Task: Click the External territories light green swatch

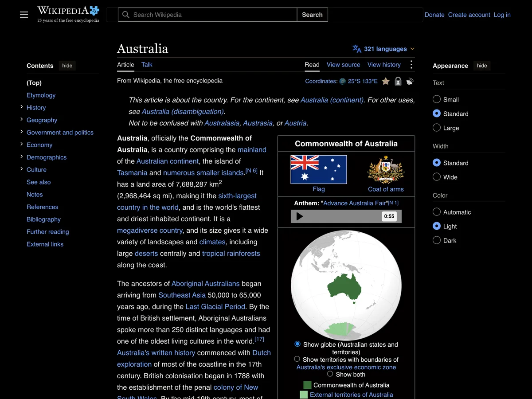Action: tap(304, 395)
